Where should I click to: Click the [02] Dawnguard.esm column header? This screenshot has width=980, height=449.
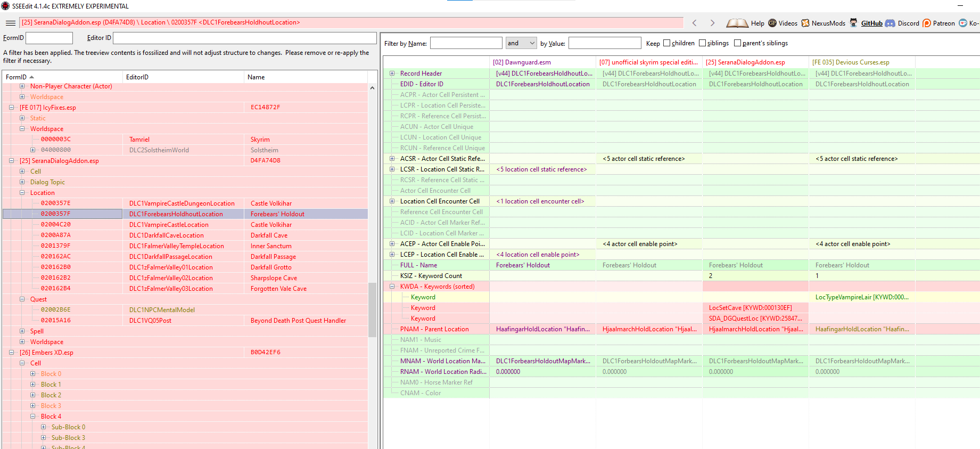tap(542, 62)
